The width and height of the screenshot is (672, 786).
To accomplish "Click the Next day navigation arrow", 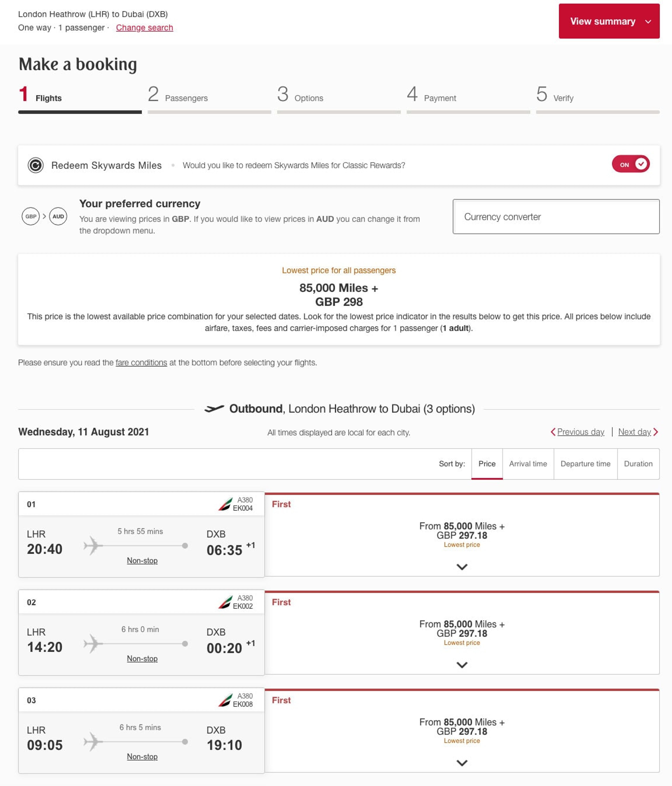I will pyautogui.click(x=656, y=432).
